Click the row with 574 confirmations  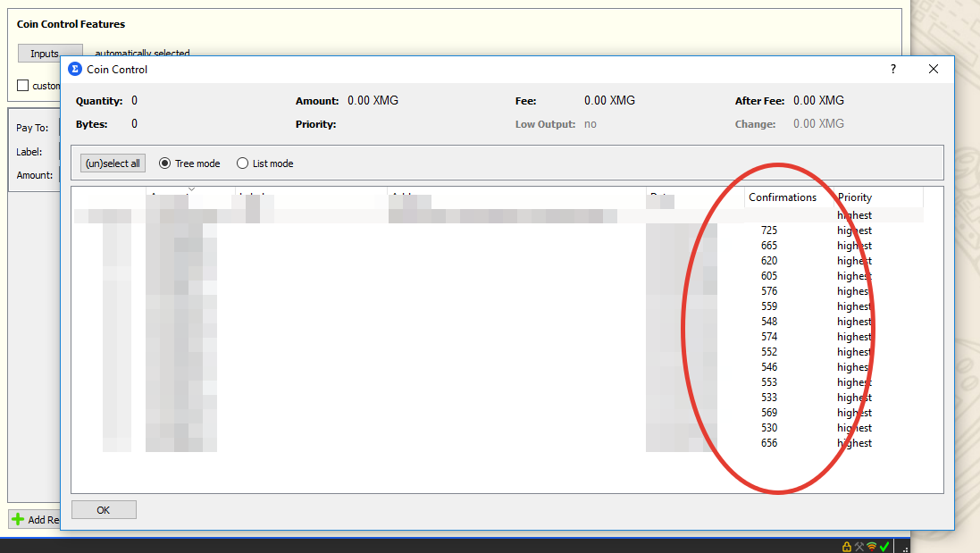(498, 337)
